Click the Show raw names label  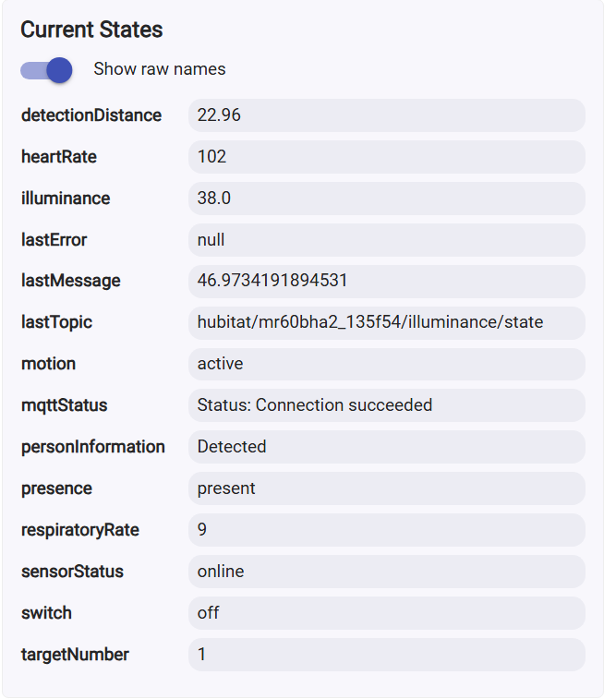(x=160, y=69)
